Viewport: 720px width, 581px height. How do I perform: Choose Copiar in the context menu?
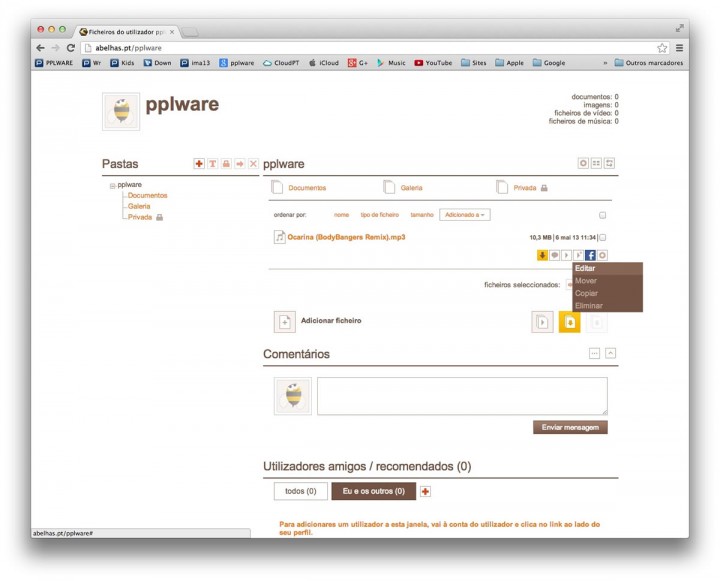(608, 293)
